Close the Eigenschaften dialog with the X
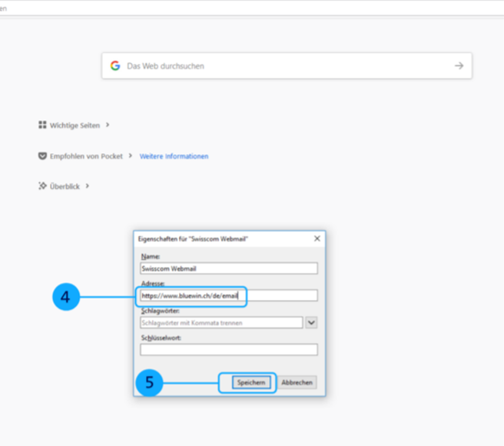The width and height of the screenshot is (504, 446). click(x=317, y=239)
